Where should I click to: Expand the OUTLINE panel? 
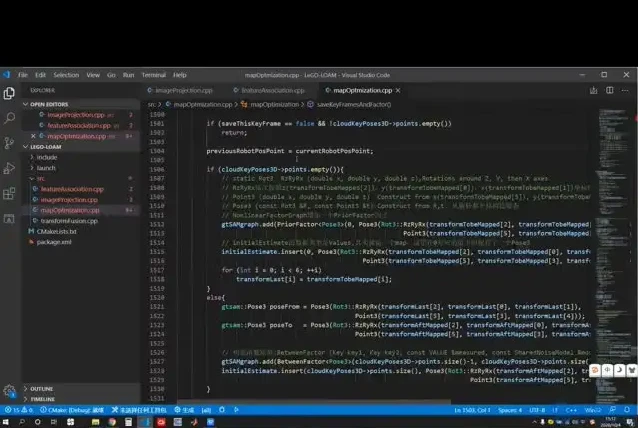pyautogui.click(x=41, y=388)
